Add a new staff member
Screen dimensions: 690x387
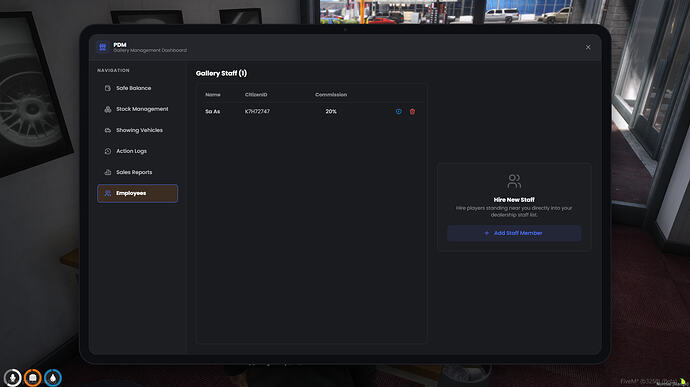[x=514, y=233]
